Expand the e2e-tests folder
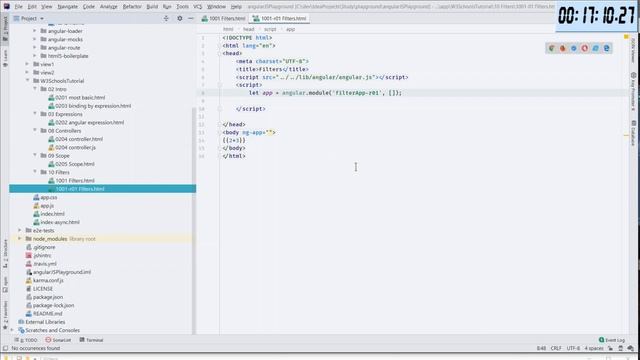The width and height of the screenshot is (640, 360). click(x=20, y=231)
